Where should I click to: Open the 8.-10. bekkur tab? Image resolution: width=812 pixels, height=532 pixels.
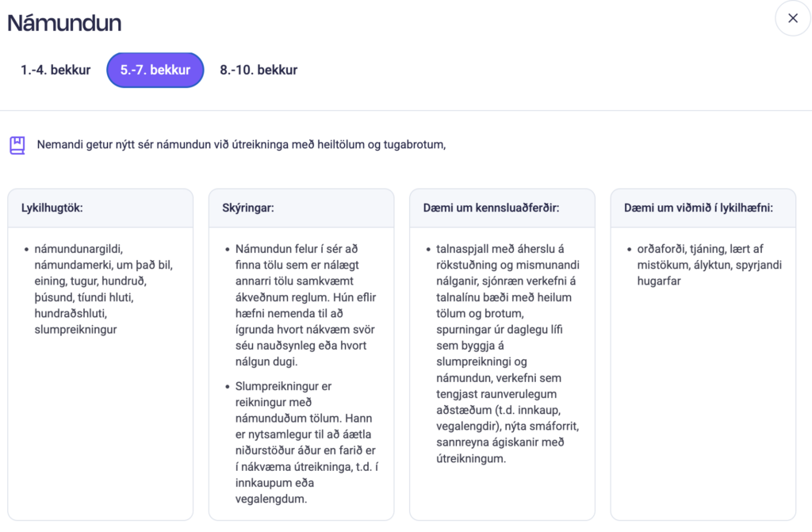pos(259,70)
